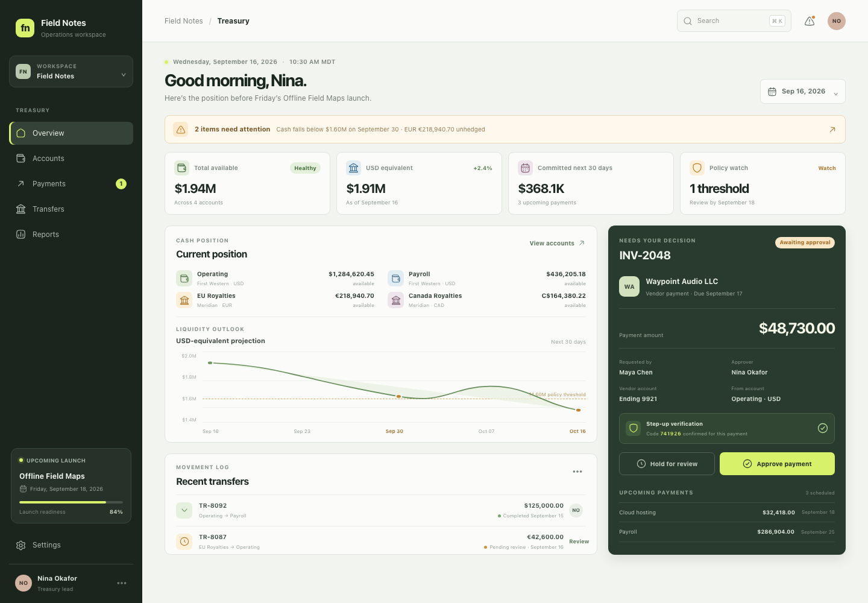Expand the TR-8092 transfer row chevron

pos(184,510)
